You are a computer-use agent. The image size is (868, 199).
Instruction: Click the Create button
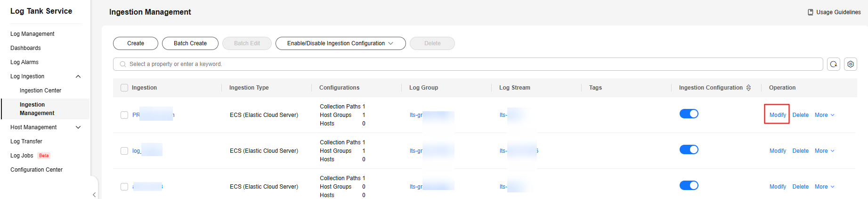pos(136,43)
